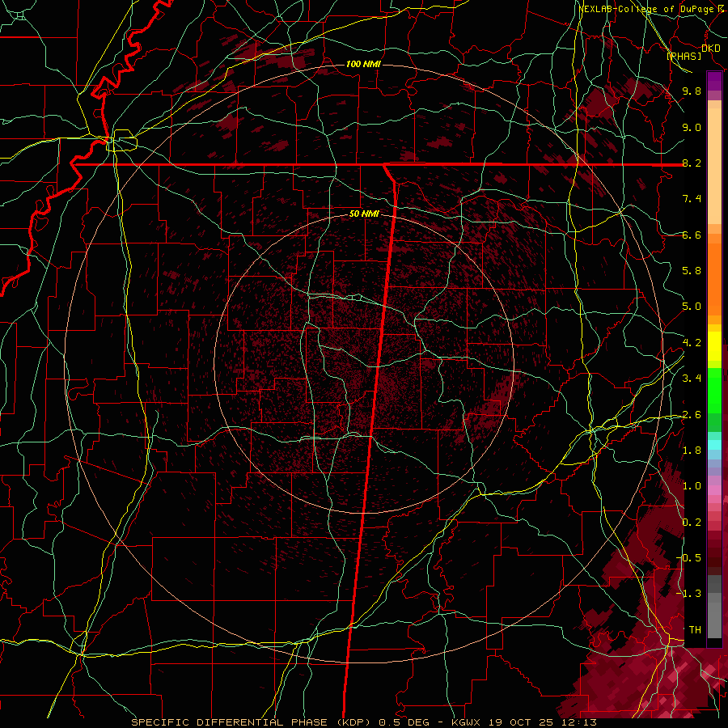Click the 6.6 scale value
Viewport: 728px width, 728px height.
(692, 235)
